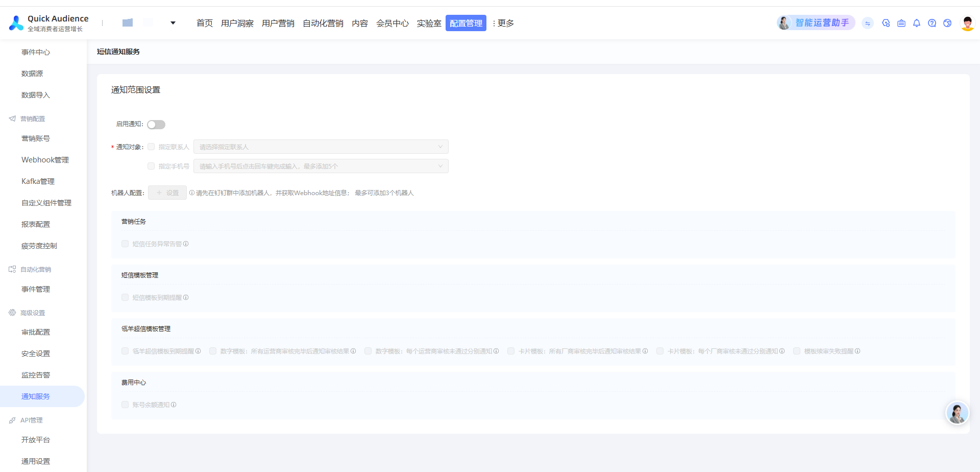Open the help question mark icon
This screenshot has width=980, height=472.
pos(932,23)
